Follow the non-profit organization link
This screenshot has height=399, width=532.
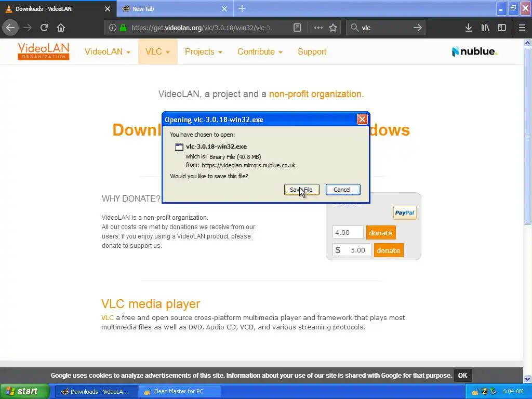pos(316,94)
